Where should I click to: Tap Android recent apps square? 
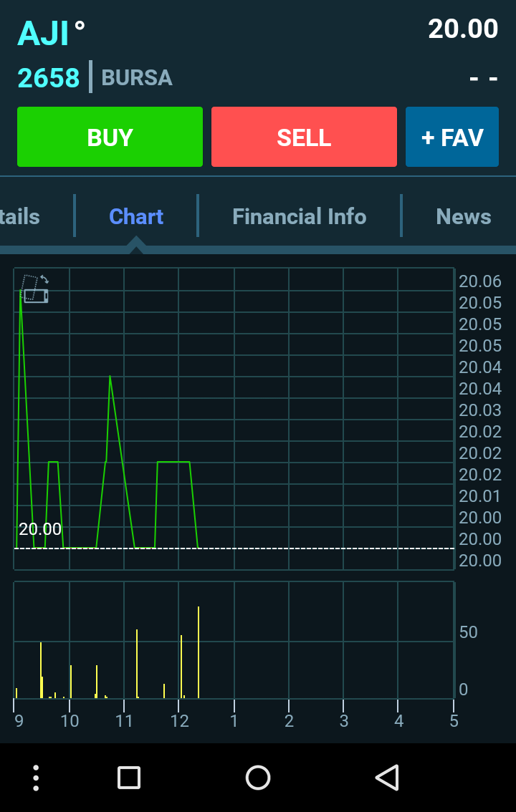pyautogui.click(x=129, y=778)
